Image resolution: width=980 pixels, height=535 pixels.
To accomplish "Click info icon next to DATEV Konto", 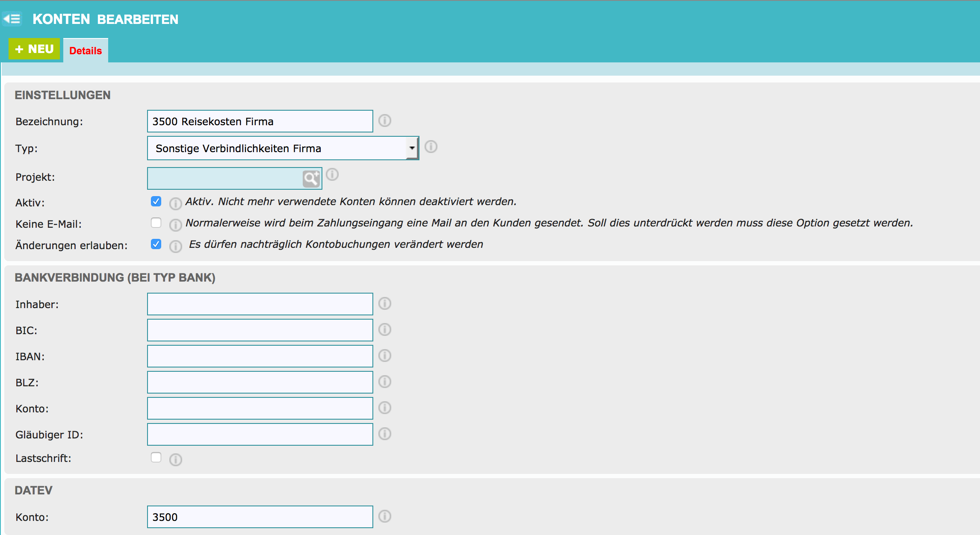I will pos(385,516).
